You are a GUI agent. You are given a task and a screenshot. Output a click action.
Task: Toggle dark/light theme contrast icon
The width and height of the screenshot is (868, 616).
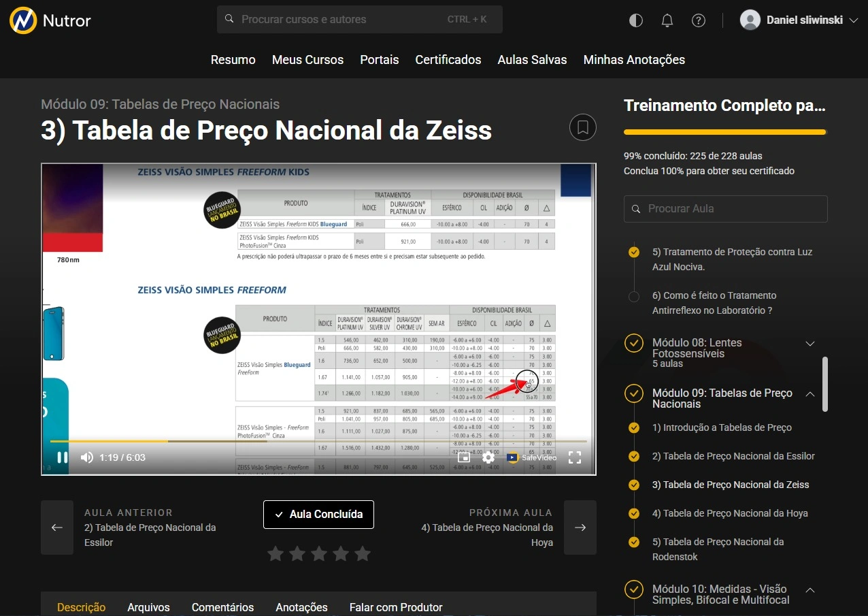(x=636, y=20)
